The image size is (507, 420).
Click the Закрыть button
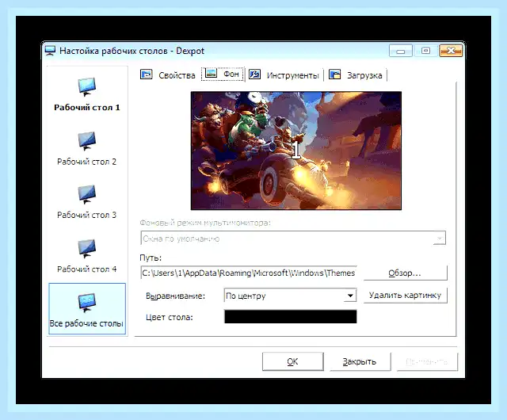(360, 361)
